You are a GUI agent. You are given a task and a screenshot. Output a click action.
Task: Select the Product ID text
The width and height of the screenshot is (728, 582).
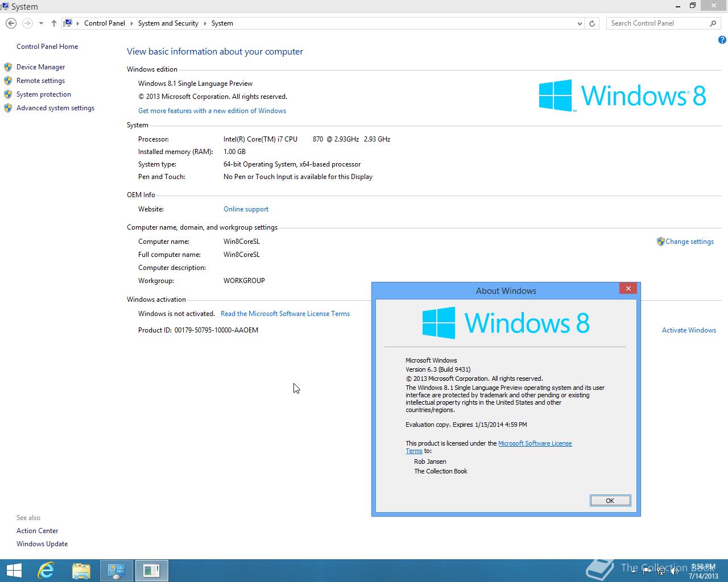(x=198, y=330)
